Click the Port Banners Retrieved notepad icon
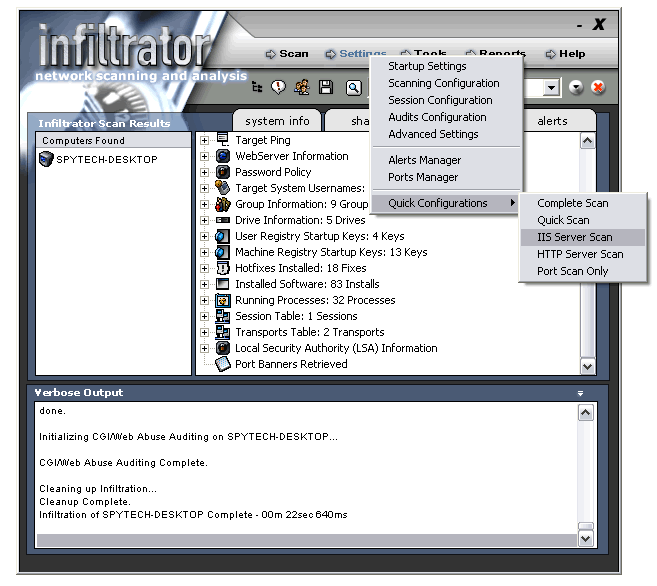 (223, 364)
